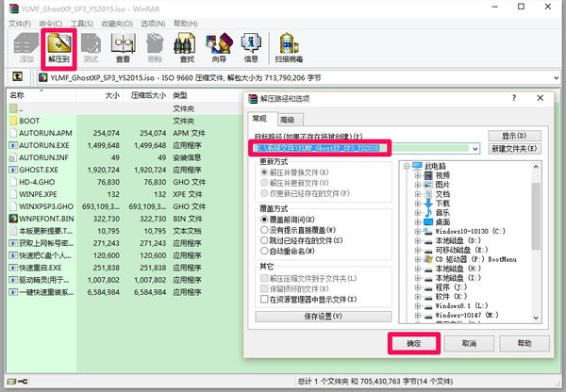Click the folder tree scroll up arrow
Viewport: 566px width, 392px height.
click(x=536, y=167)
